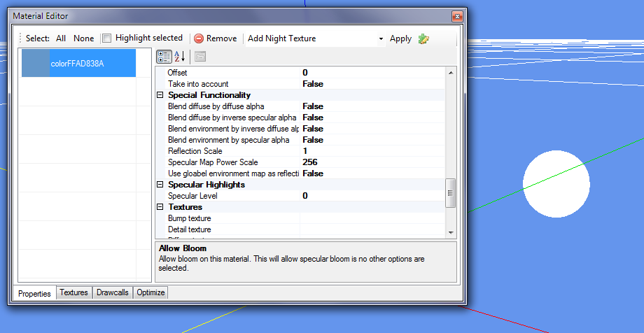Edit the Specular Level value 0
This screenshot has width=644, height=333.
click(372, 196)
